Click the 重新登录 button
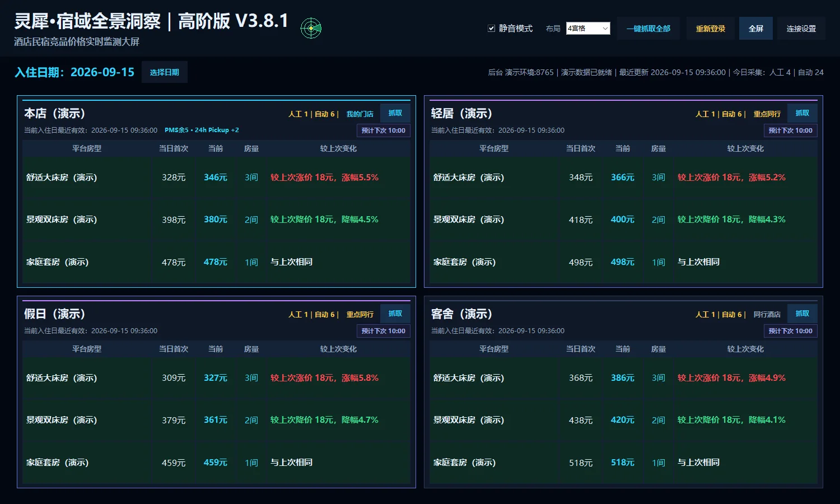Screen dimensions: 840x504 tap(711, 29)
